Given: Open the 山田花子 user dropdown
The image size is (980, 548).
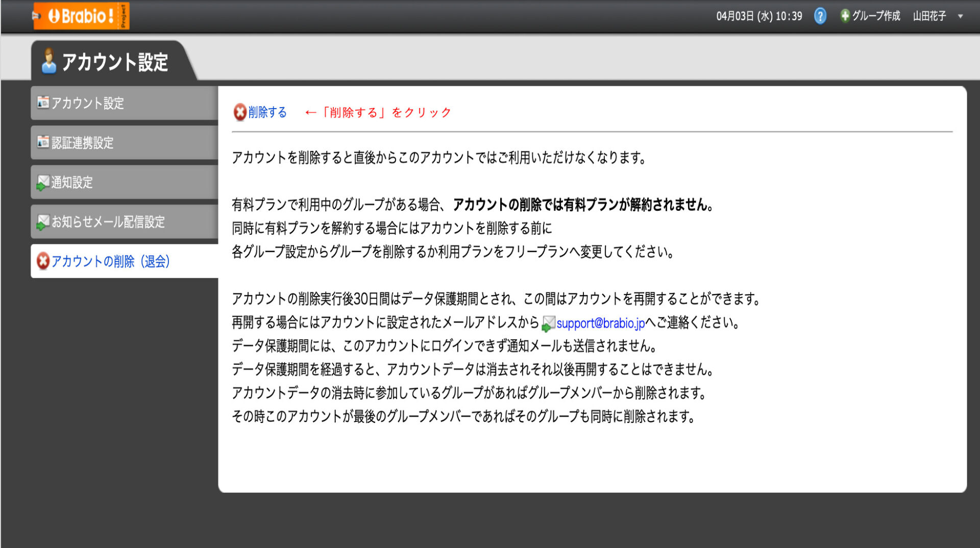Looking at the screenshot, I should [930, 16].
